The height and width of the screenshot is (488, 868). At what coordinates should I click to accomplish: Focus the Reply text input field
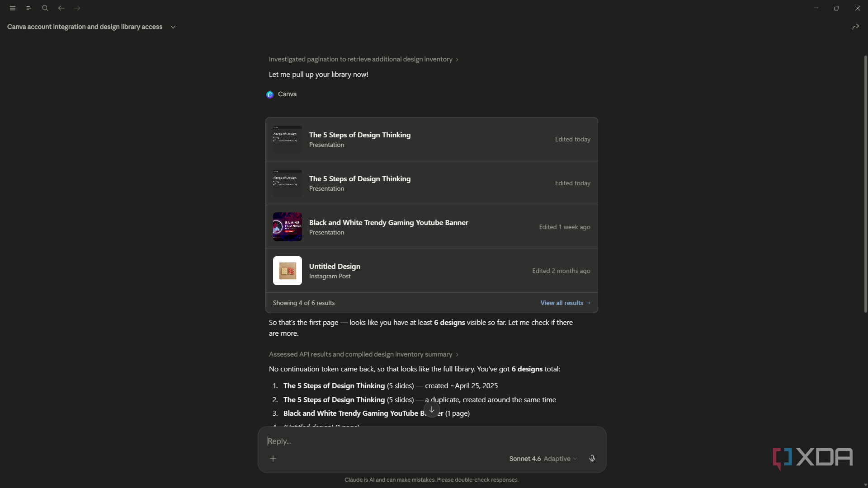click(432, 441)
